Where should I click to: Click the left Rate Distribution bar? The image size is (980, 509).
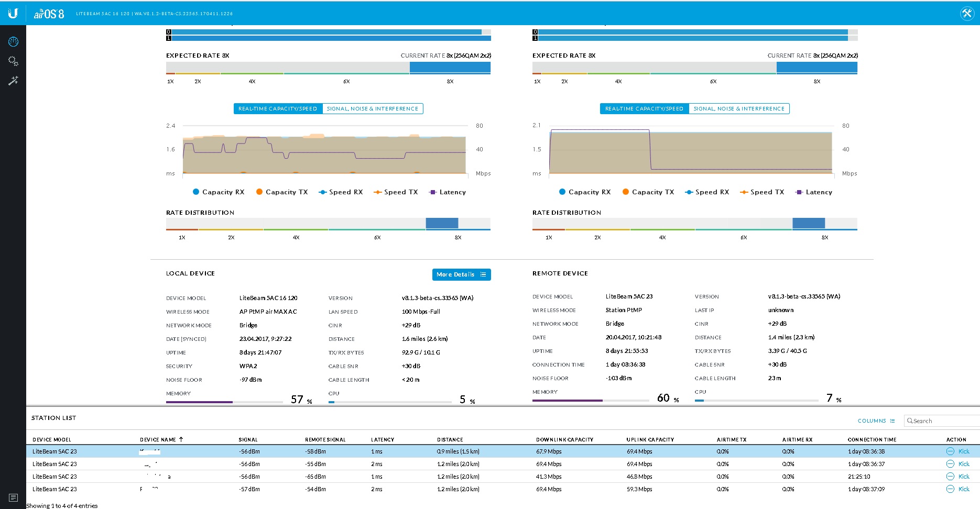(x=328, y=224)
